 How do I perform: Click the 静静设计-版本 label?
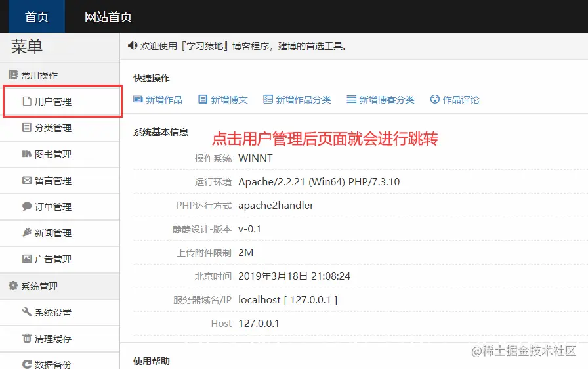[202, 229]
